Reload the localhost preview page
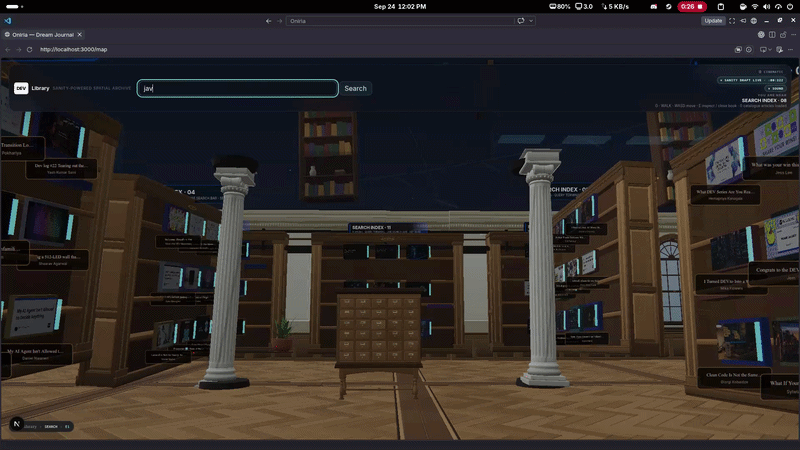Viewport: 800px width, 450px height. click(x=30, y=49)
